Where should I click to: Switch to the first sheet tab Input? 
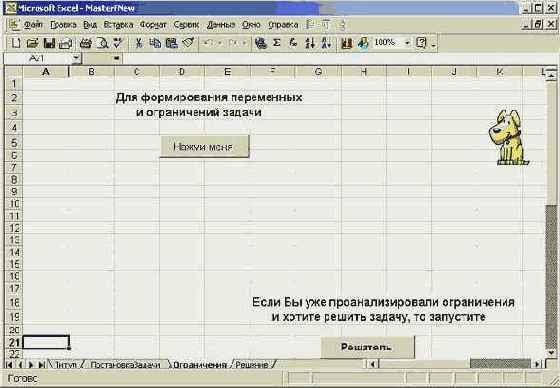[66, 365]
